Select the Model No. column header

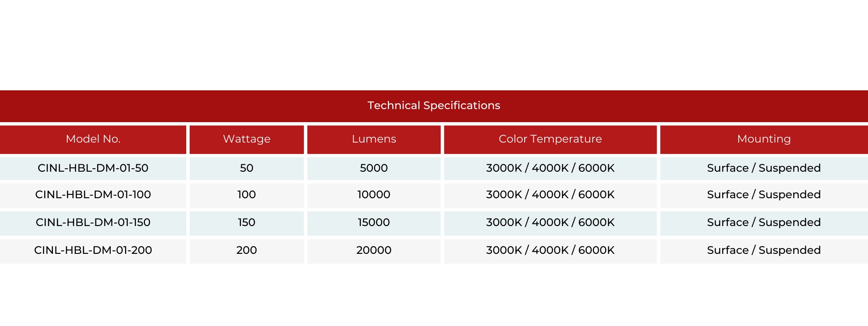point(93,140)
